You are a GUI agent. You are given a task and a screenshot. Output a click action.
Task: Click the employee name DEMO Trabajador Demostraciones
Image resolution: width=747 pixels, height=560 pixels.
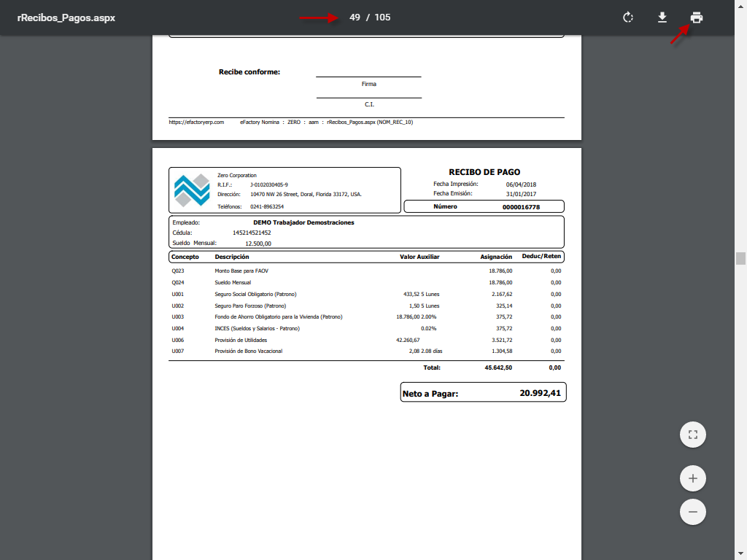303,222
